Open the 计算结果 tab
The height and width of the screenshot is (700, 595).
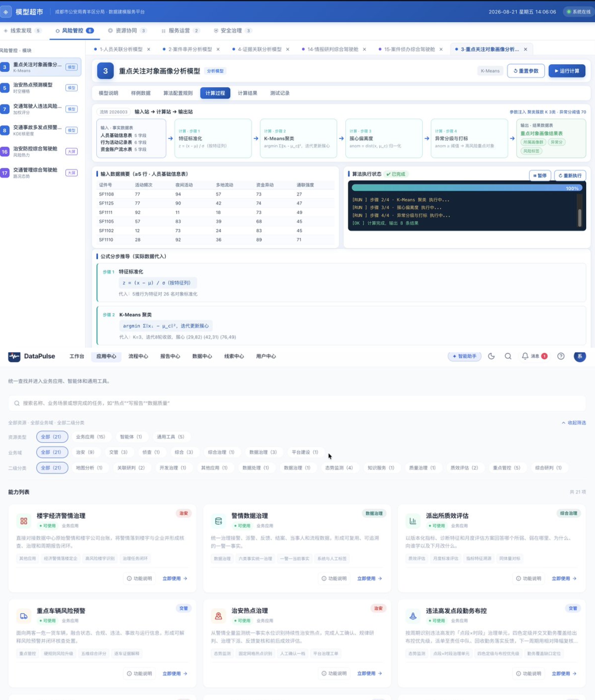[247, 93]
